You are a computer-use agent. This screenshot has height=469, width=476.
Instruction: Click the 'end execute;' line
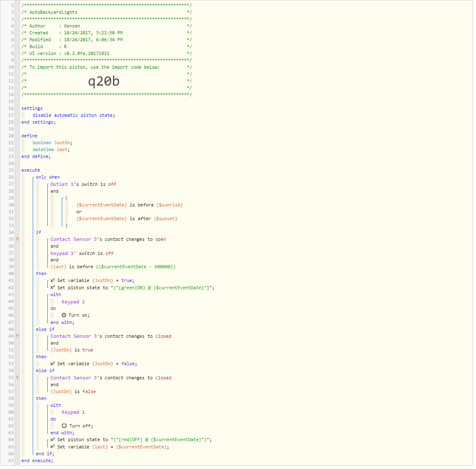tap(37, 461)
